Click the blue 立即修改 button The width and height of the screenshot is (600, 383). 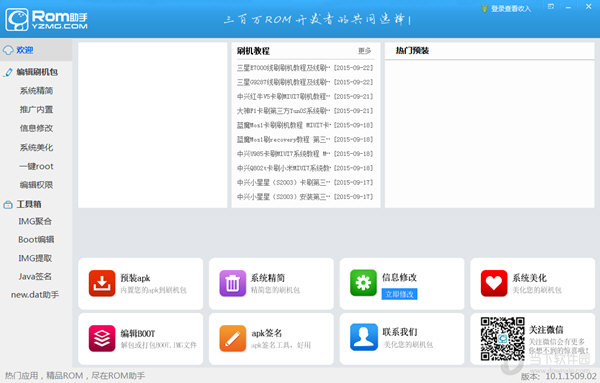pyautogui.click(x=399, y=294)
